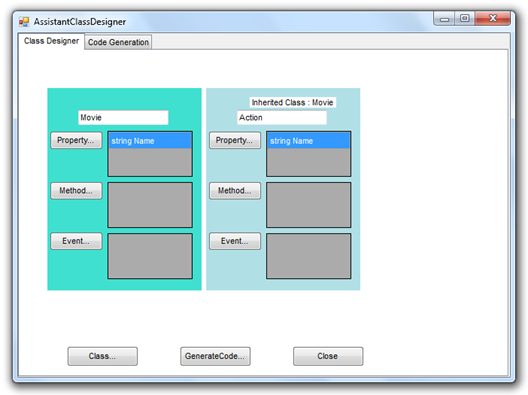Click Property button in Action class panel
The height and width of the screenshot is (395, 528).
(x=235, y=140)
